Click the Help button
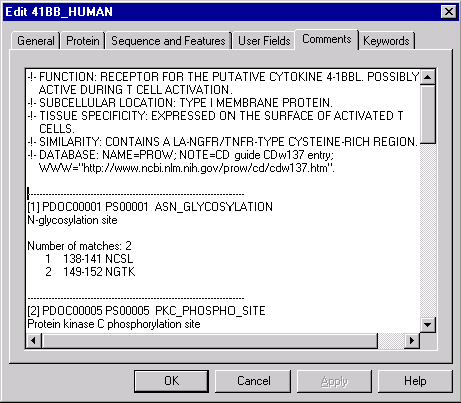This screenshot has width=461, height=403. tap(415, 381)
